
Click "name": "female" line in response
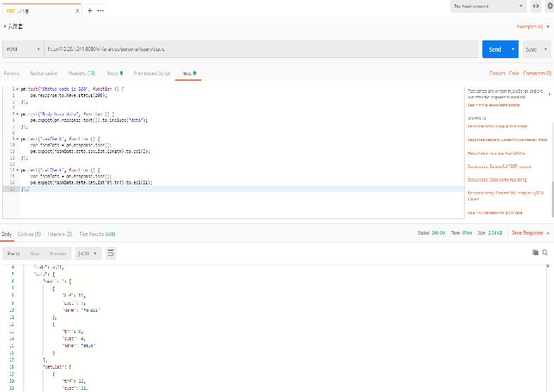click(x=82, y=310)
